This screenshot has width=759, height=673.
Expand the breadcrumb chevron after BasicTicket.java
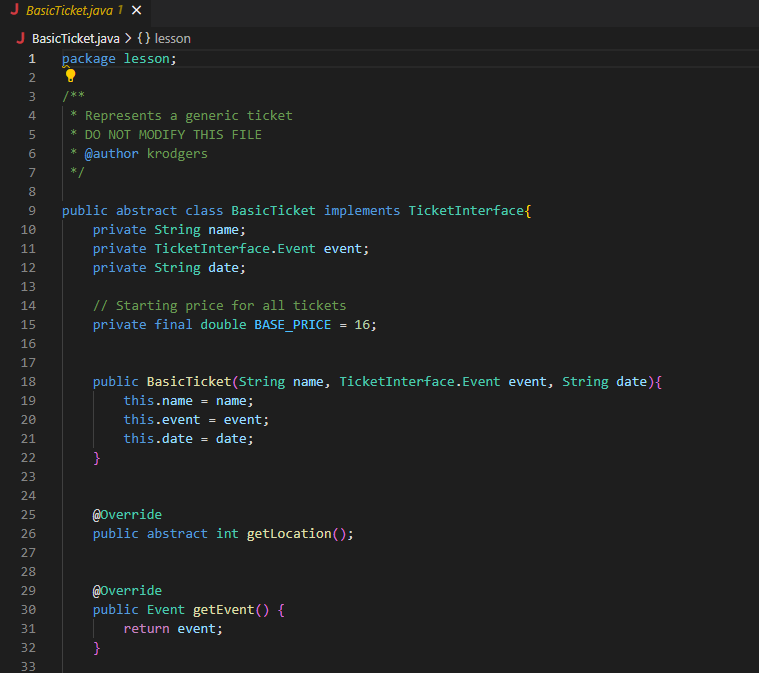tap(128, 38)
